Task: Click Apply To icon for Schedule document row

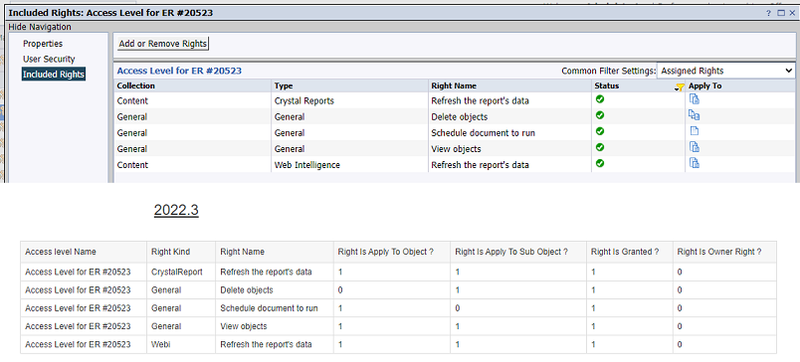Action: click(x=694, y=131)
